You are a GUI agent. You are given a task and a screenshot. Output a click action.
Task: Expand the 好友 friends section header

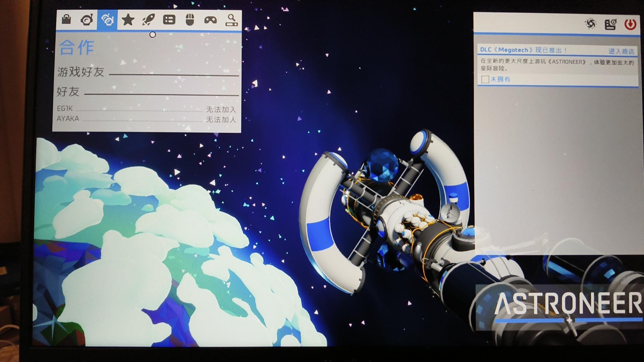pos(68,92)
